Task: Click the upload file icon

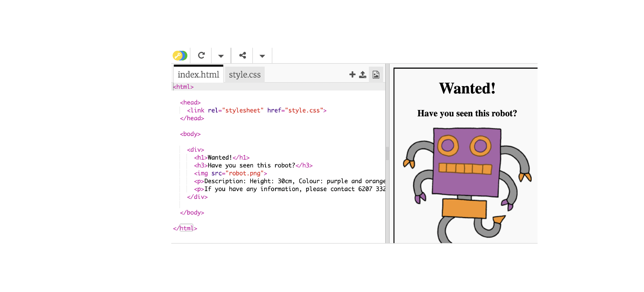Action: click(363, 74)
